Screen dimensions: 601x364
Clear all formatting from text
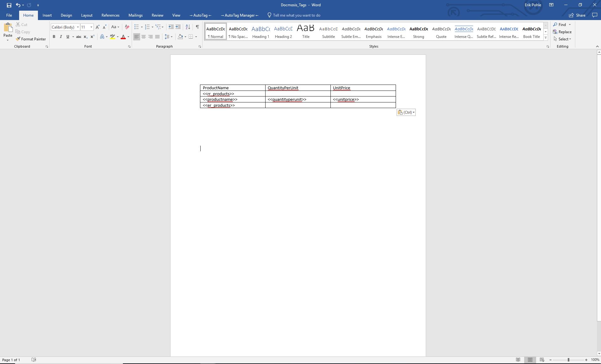point(127,27)
